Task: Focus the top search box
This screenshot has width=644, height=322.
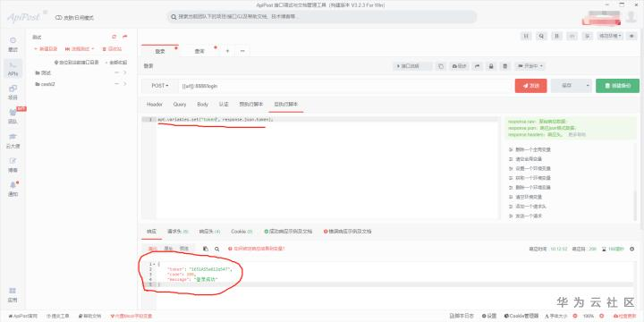Action: tap(322, 17)
